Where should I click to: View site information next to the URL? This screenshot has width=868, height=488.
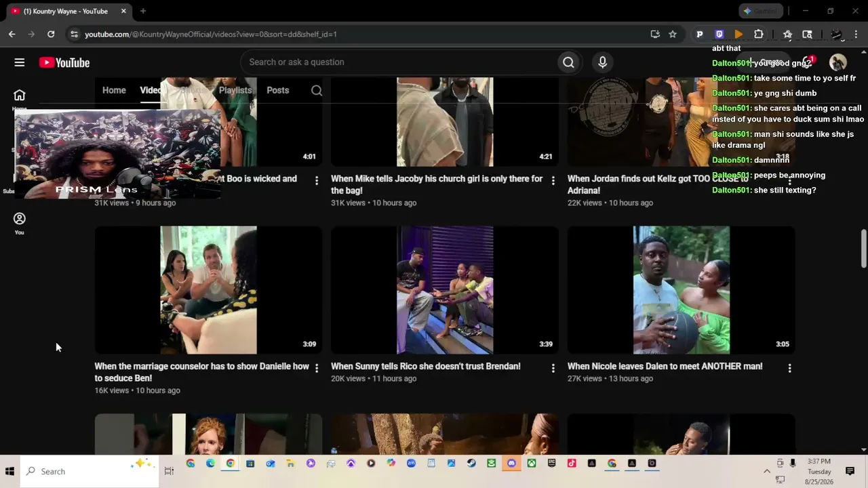tap(74, 34)
